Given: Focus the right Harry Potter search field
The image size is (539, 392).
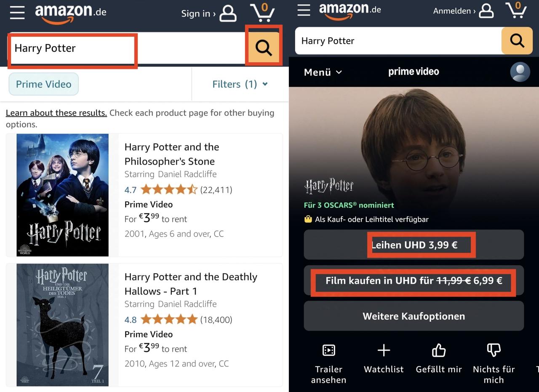Looking at the screenshot, I should coord(398,41).
